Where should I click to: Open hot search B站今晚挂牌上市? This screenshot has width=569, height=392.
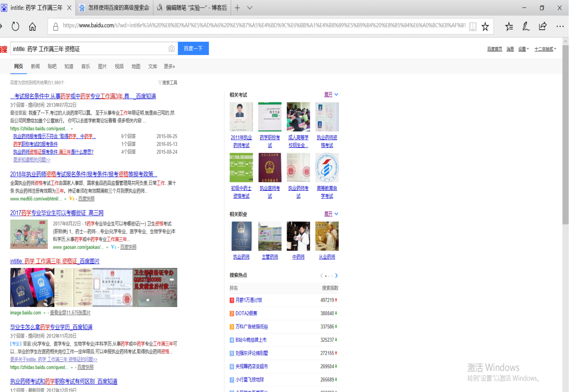pyautogui.click(x=251, y=340)
